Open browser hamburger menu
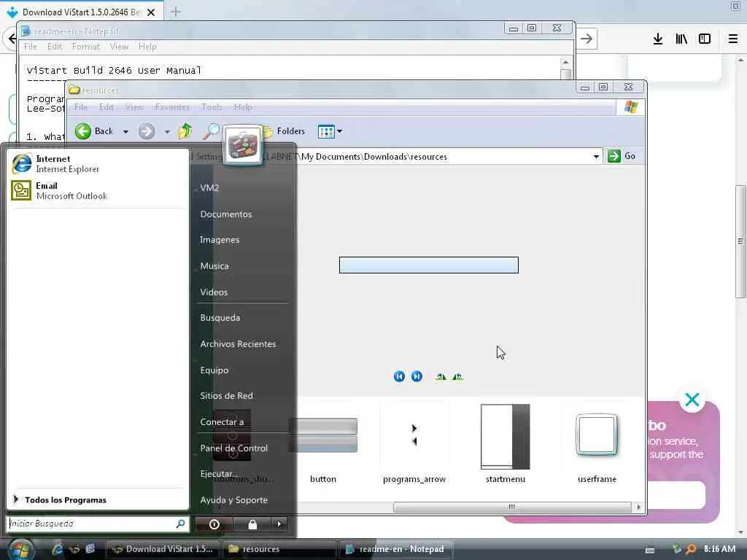The height and width of the screenshot is (560, 747). tap(733, 39)
